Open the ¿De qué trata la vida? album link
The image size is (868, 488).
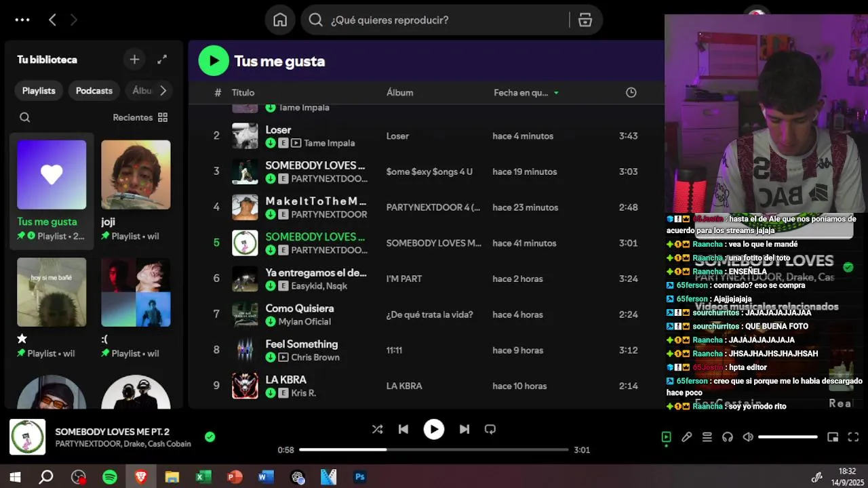430,314
